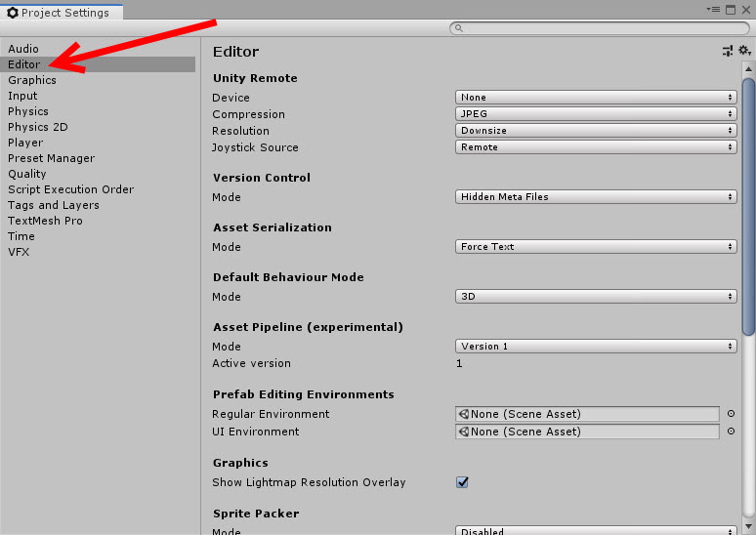Click the Regular Environment scene asset field
This screenshot has width=756, height=535.
587,414
